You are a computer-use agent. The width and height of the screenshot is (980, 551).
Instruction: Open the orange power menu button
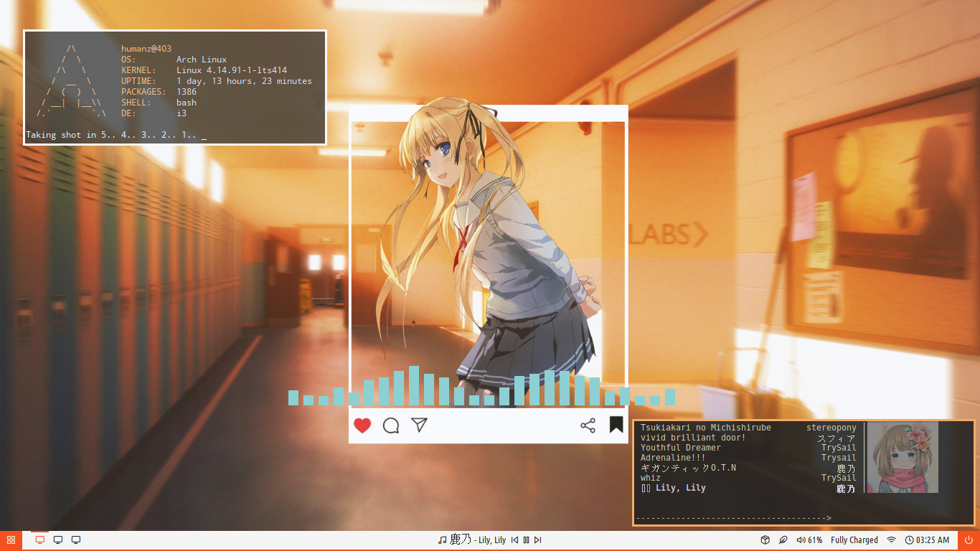coord(969,540)
